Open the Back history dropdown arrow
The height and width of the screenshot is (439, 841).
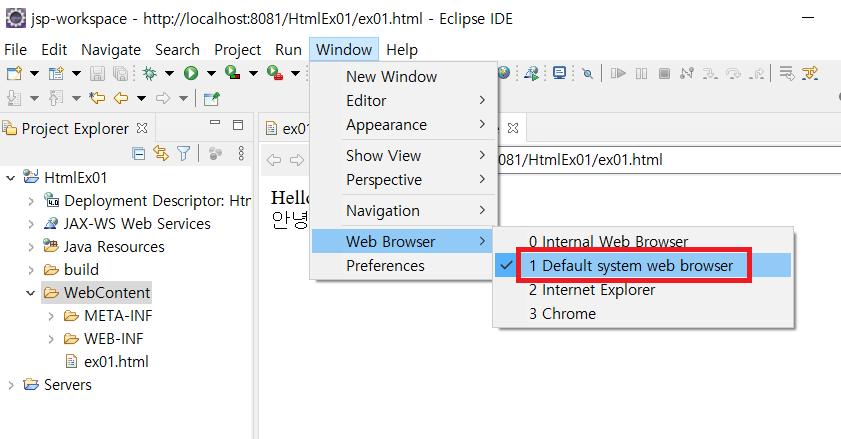142,99
